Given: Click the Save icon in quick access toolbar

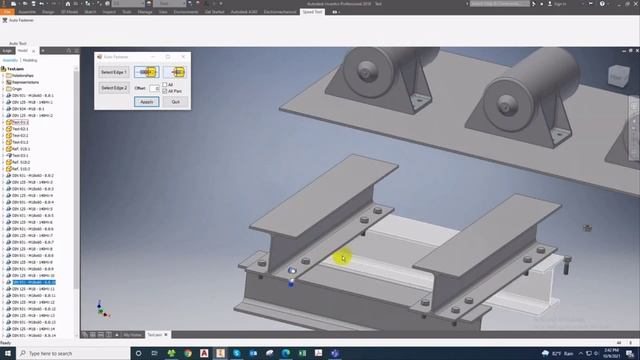Looking at the screenshot, I should [33, 4].
